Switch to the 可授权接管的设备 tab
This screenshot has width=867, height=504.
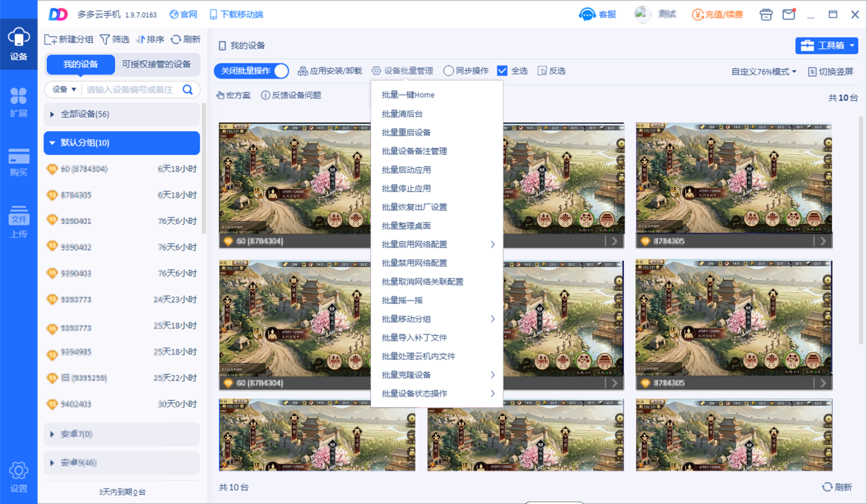[x=156, y=64]
